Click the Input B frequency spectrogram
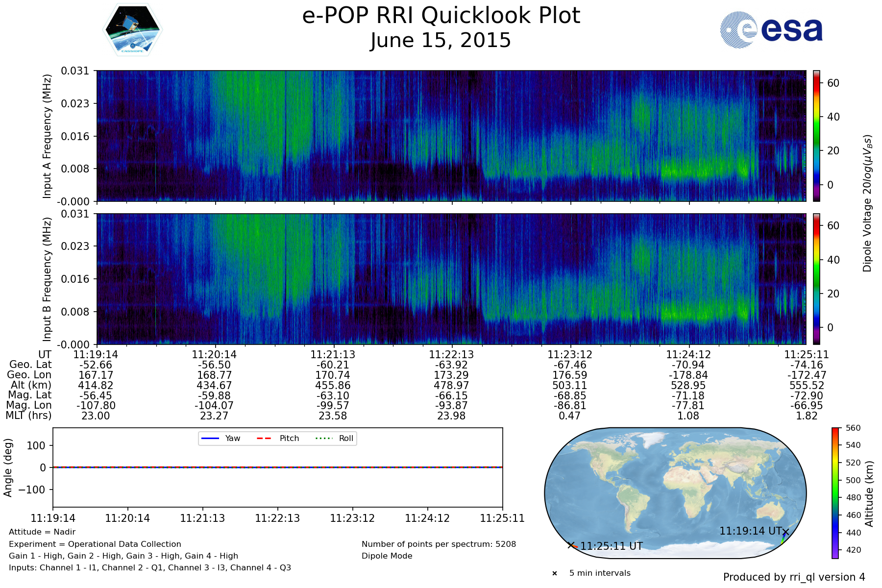The image size is (882, 588). [451, 279]
